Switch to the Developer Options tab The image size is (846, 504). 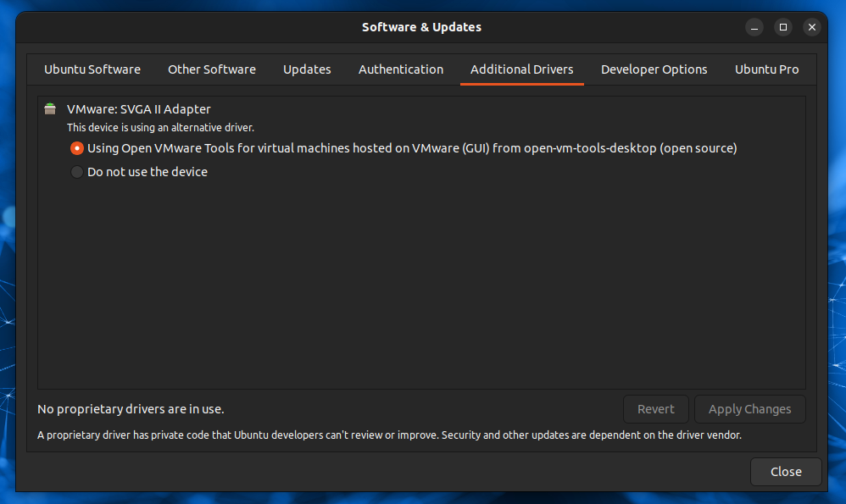654,69
